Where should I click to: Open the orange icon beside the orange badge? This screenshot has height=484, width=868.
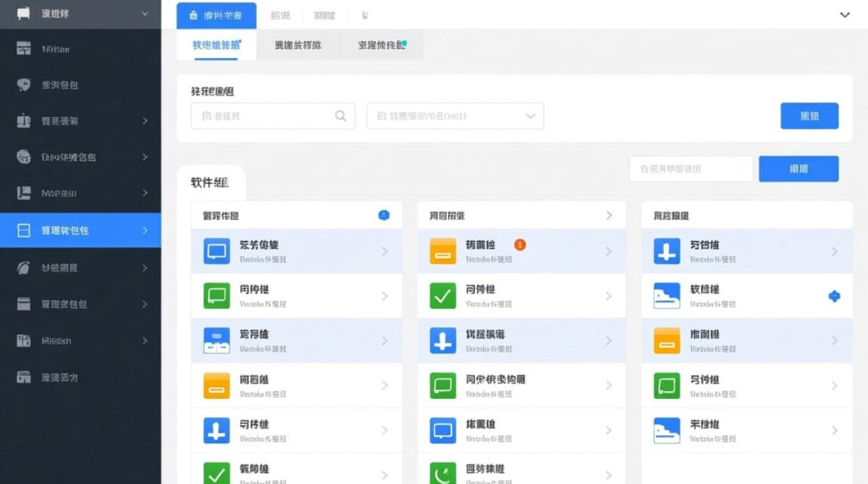coord(443,251)
